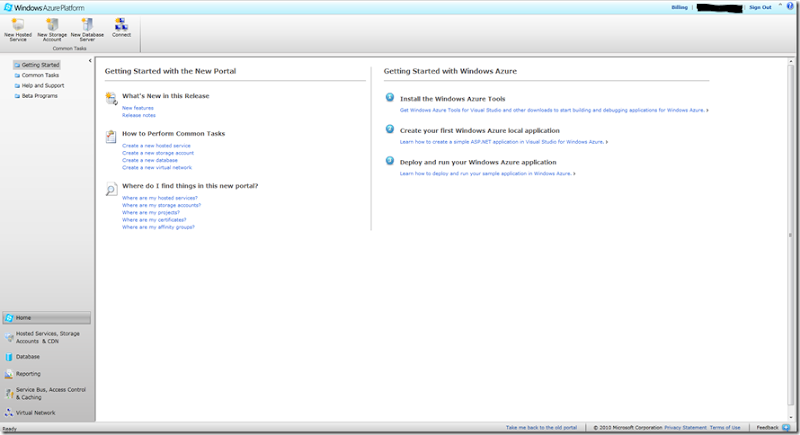Click the Virtual Network sidebar icon
The height and width of the screenshot is (435, 800).
coord(9,412)
